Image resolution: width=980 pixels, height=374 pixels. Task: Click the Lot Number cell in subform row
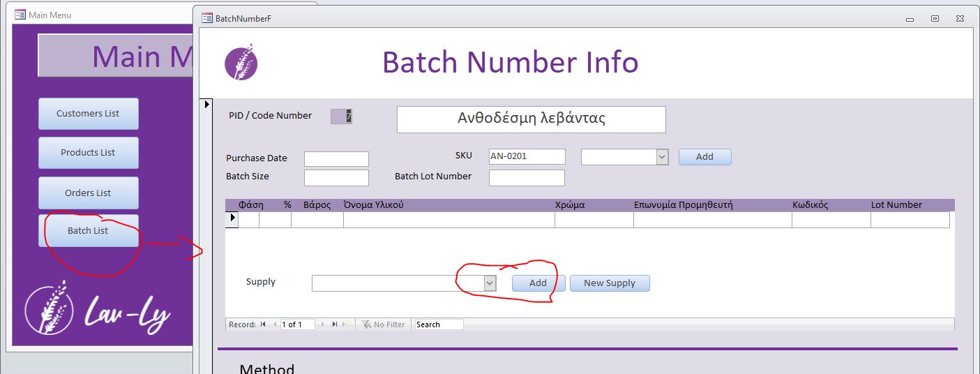point(910,220)
